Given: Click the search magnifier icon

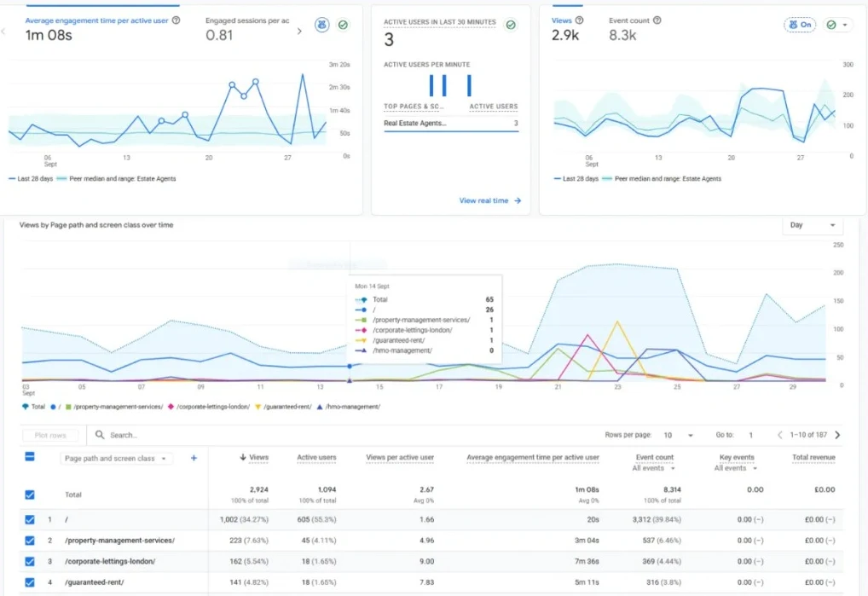Looking at the screenshot, I should 100,435.
